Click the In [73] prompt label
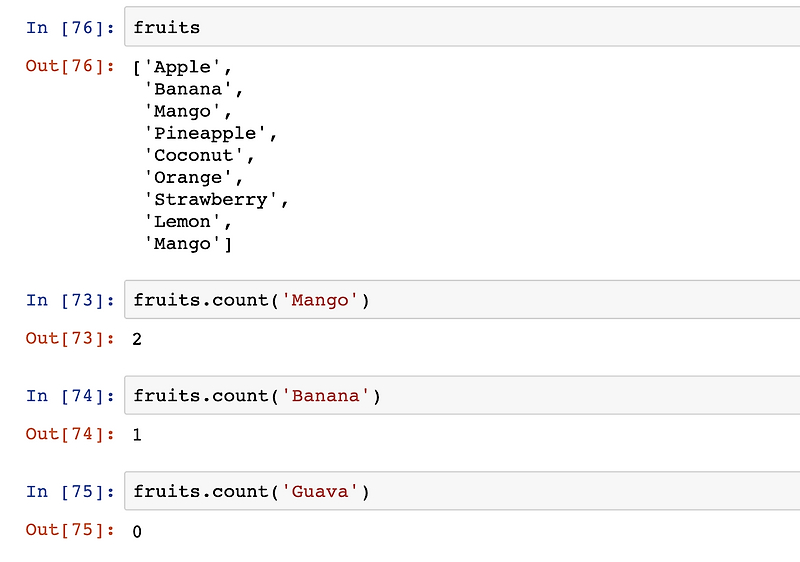 click(70, 300)
